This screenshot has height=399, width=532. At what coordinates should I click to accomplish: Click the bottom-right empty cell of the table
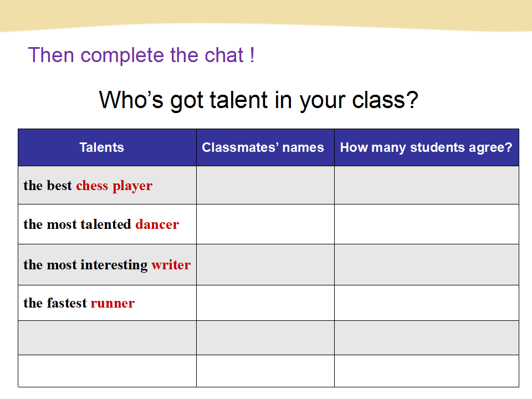point(426,371)
